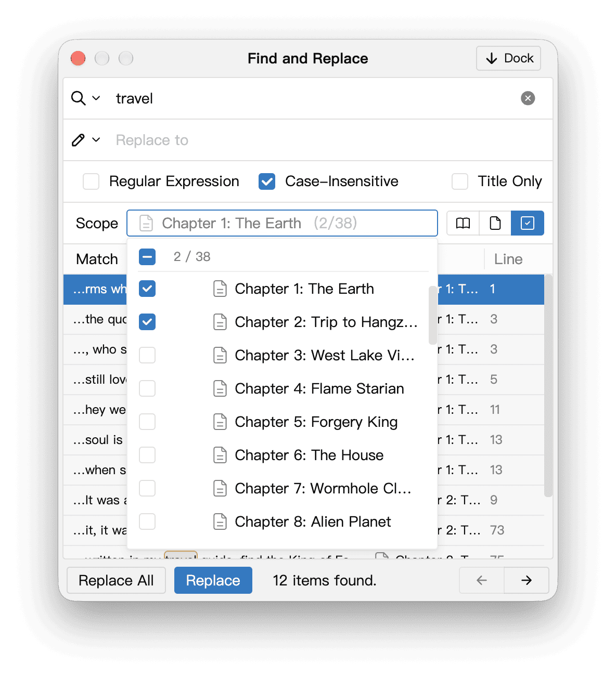The width and height of the screenshot is (616, 678).
Task: Go to previous match with left arrow
Action: [482, 580]
